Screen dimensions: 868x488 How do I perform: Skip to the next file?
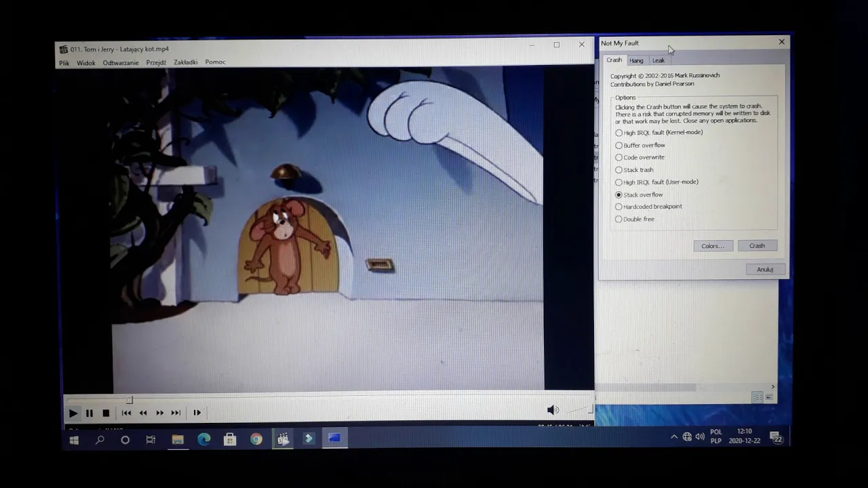click(x=176, y=413)
